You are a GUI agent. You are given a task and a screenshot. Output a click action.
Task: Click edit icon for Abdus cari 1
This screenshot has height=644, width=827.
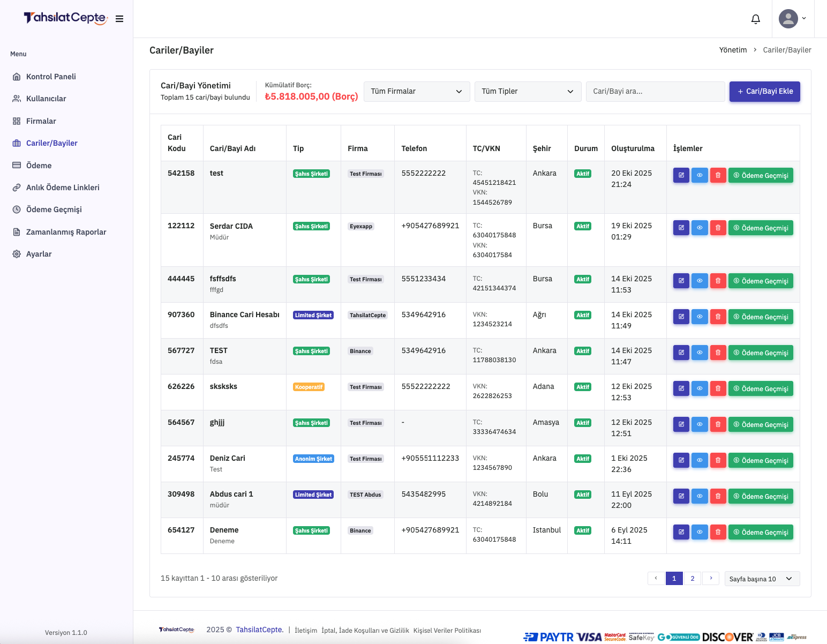coord(681,496)
